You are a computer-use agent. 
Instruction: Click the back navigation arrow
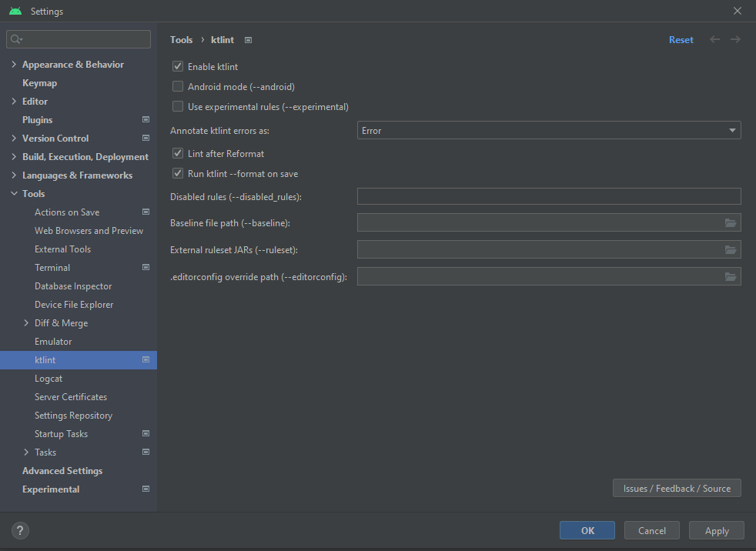click(714, 39)
